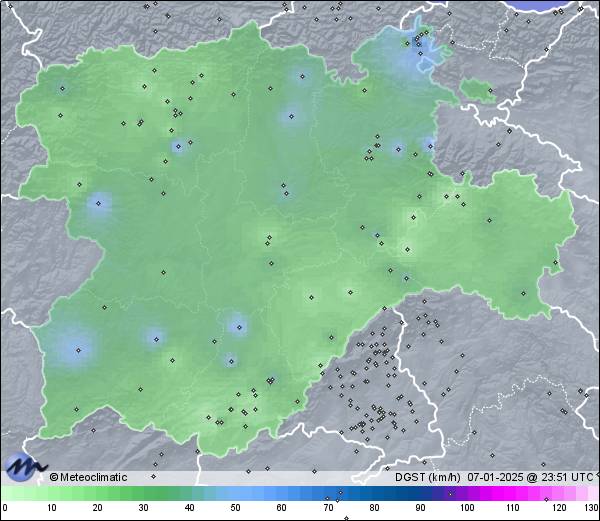Click the 30 label on the scale
600x521 pixels.
(x=143, y=508)
